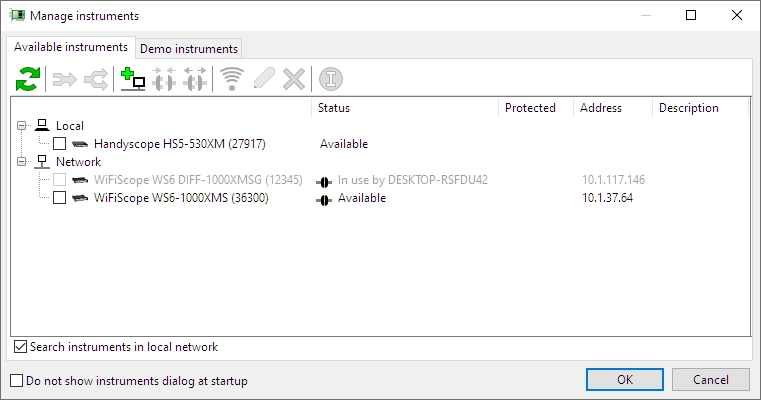Click the add network instrument icon
Image resolution: width=761 pixels, height=400 pixels.
pyautogui.click(x=131, y=78)
